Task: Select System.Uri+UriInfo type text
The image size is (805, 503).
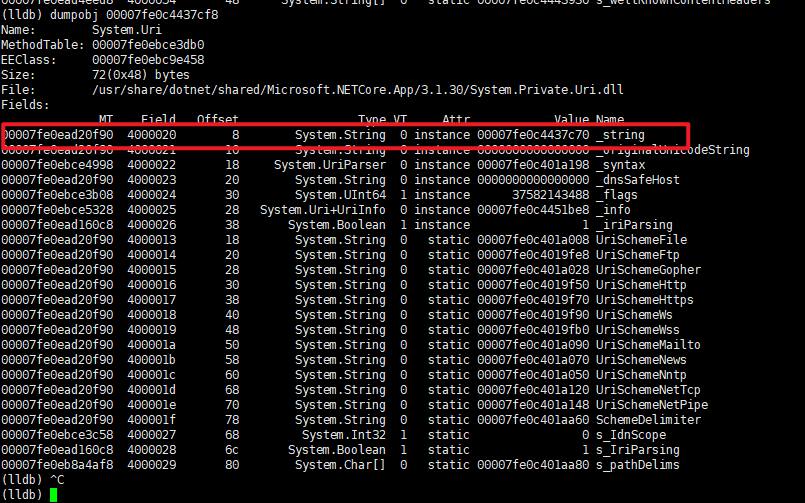Action: (x=322, y=210)
